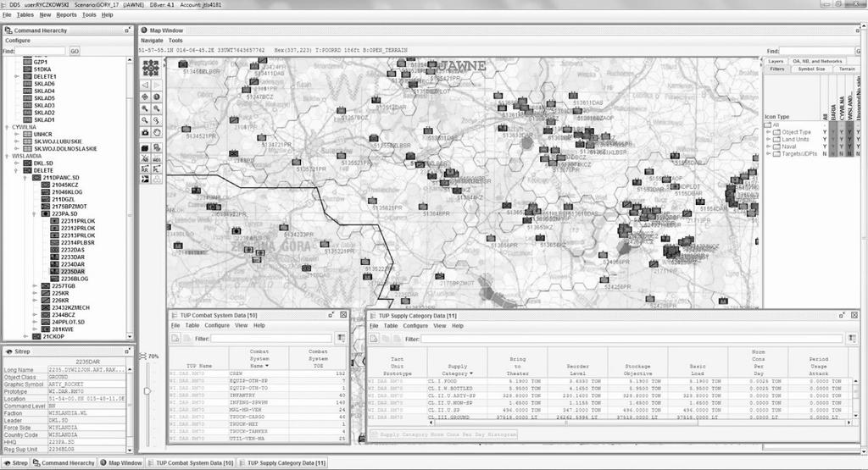This screenshot has height=470, width=868.
Task: Click the AA route tool icon
Action: (x=145, y=169)
